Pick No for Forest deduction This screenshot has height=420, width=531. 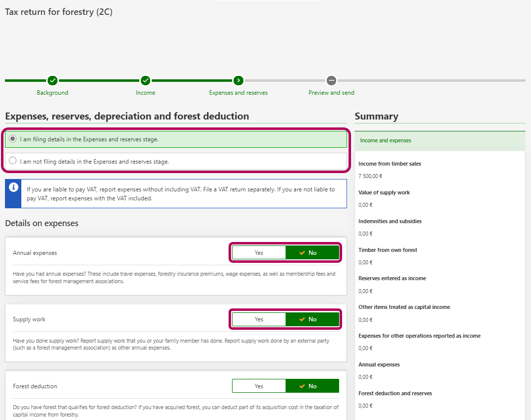pos(312,386)
